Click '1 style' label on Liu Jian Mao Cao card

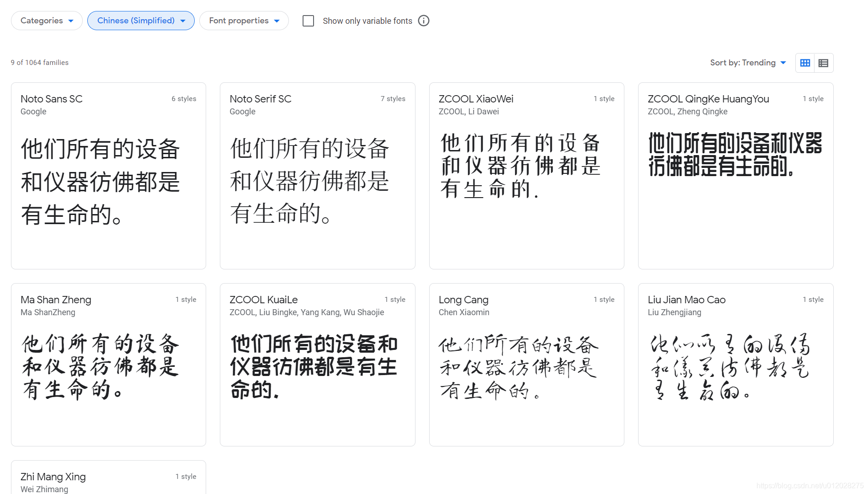[813, 300]
